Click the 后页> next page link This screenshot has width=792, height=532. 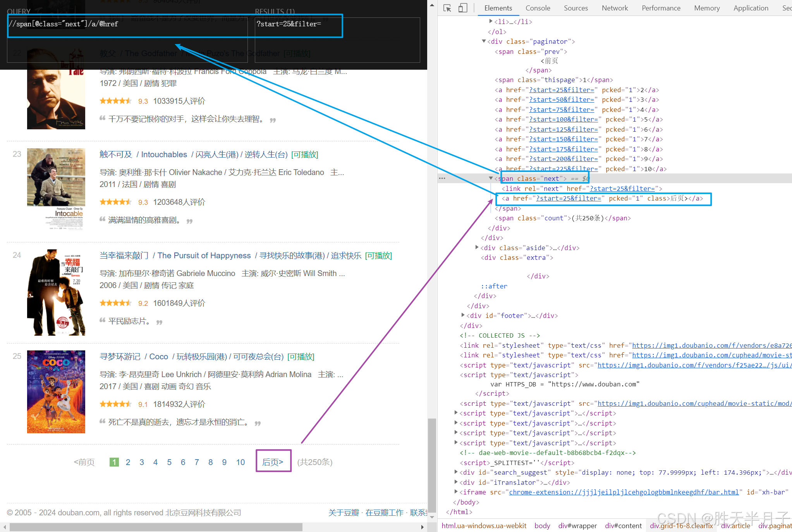tap(273, 462)
